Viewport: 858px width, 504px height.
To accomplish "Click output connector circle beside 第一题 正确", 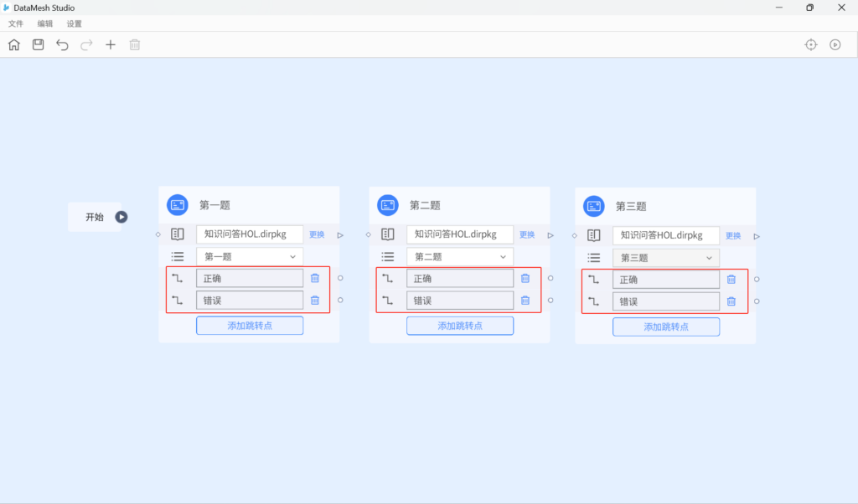I will 340,278.
